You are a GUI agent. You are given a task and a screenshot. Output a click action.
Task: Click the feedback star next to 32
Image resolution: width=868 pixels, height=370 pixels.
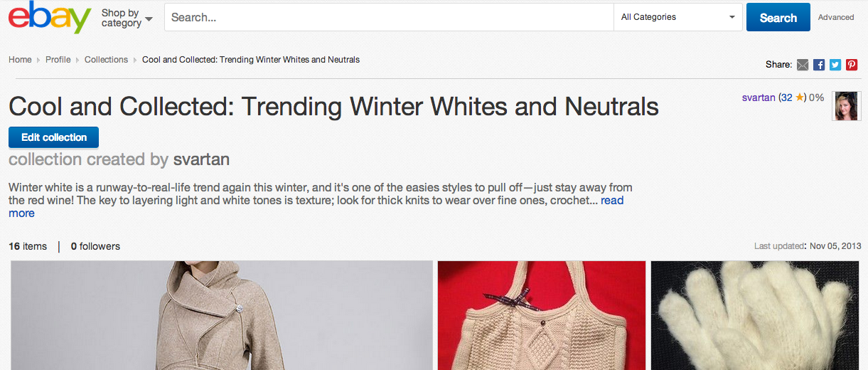[x=800, y=97]
